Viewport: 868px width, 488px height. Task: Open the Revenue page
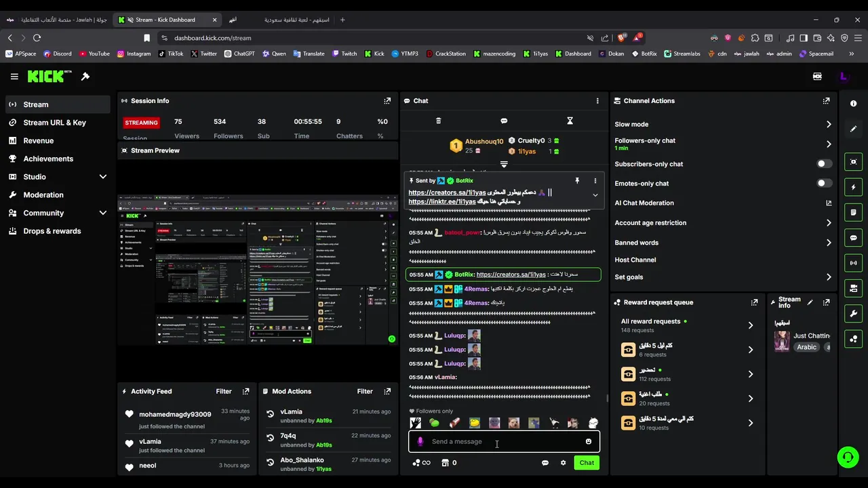coord(58,140)
